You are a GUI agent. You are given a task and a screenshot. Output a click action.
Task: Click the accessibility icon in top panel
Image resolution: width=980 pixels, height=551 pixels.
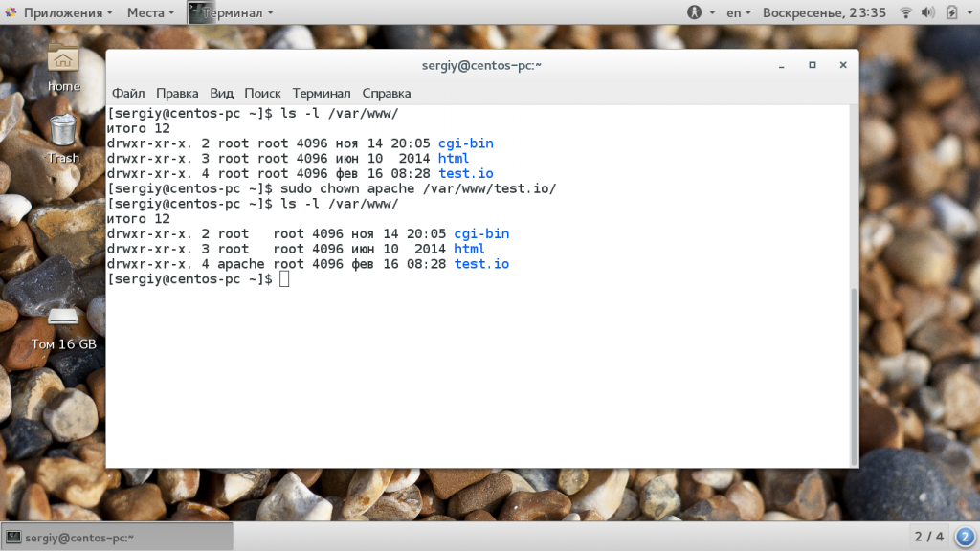coord(694,12)
